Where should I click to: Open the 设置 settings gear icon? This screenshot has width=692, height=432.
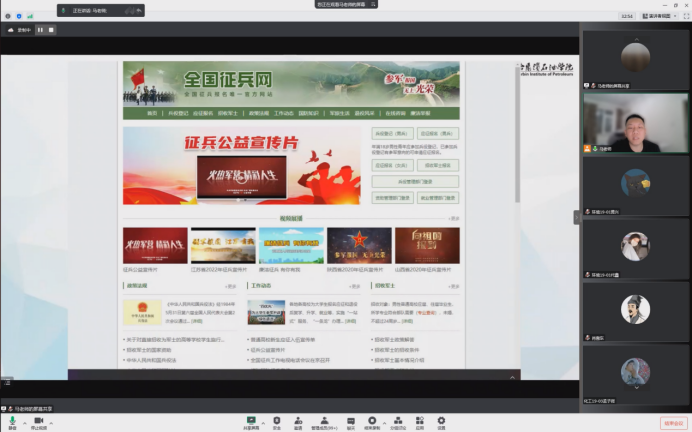(x=441, y=421)
